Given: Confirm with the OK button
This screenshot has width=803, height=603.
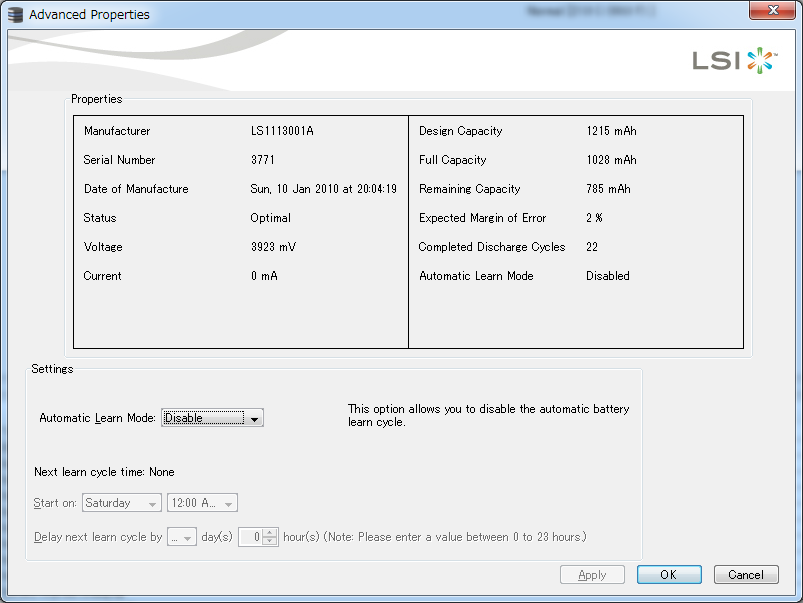Looking at the screenshot, I should (669, 575).
